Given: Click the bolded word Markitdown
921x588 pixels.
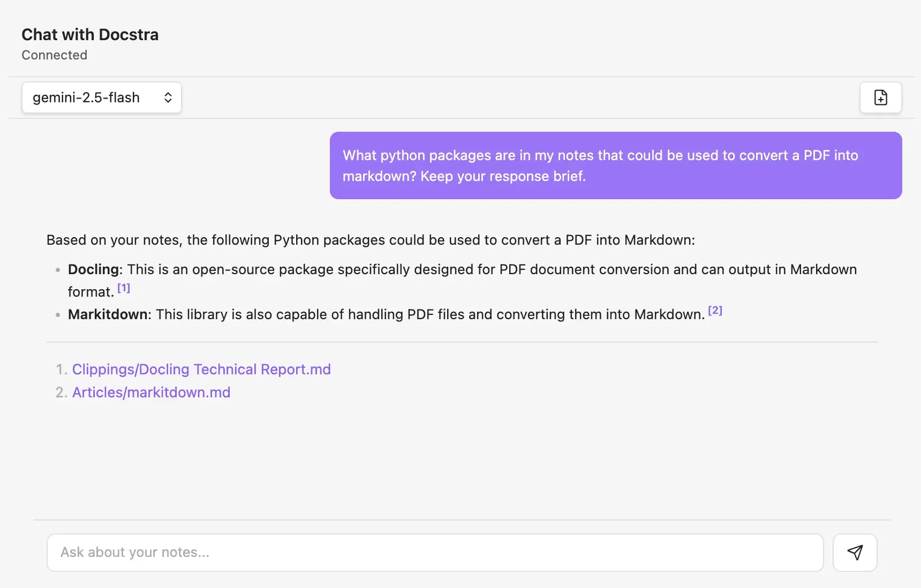Looking at the screenshot, I should pyautogui.click(x=107, y=314).
